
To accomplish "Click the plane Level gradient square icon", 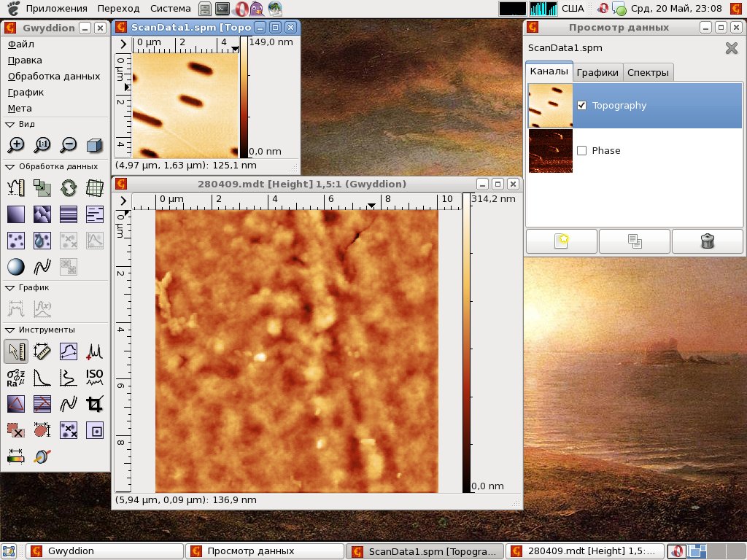I will pos(16,214).
